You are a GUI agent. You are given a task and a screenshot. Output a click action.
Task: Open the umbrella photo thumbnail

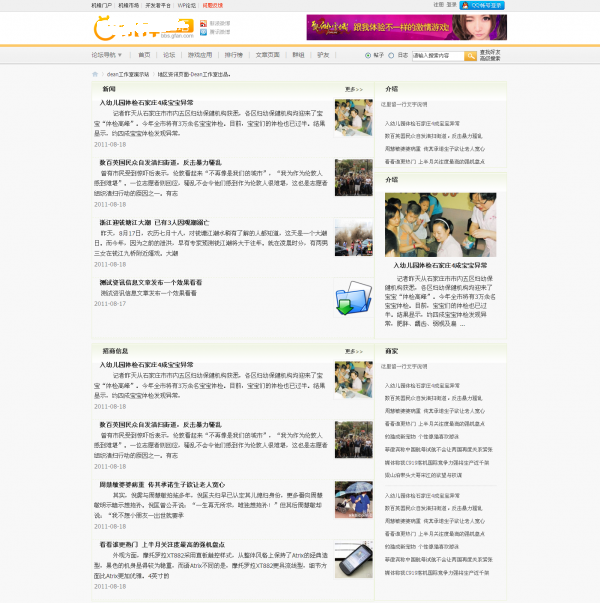click(x=353, y=500)
